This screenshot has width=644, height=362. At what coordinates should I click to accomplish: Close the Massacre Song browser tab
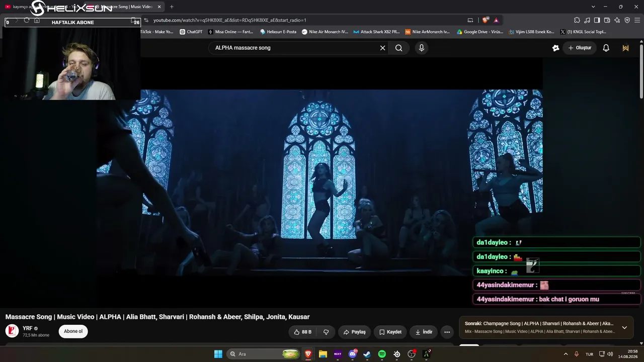point(159,7)
